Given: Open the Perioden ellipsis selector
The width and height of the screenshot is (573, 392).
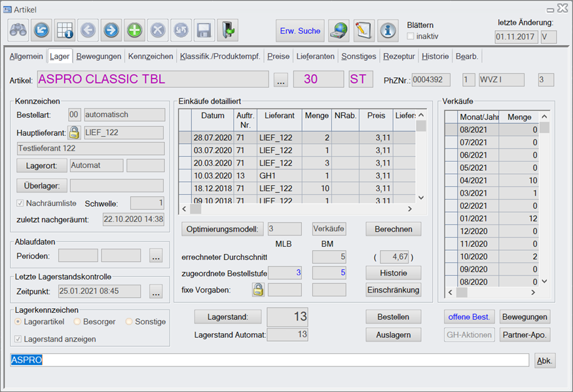Looking at the screenshot, I should pos(156,255).
